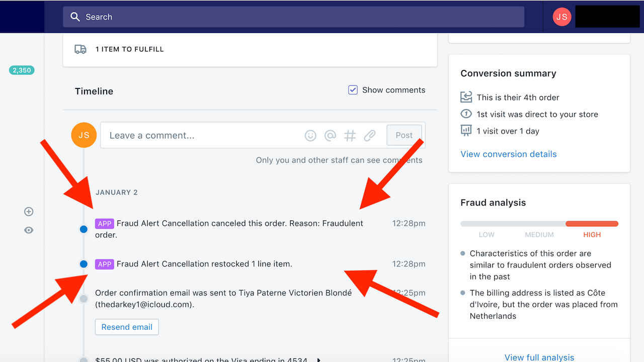Expand the $55.00 USD authorized entry arrow

pyautogui.click(x=318, y=360)
